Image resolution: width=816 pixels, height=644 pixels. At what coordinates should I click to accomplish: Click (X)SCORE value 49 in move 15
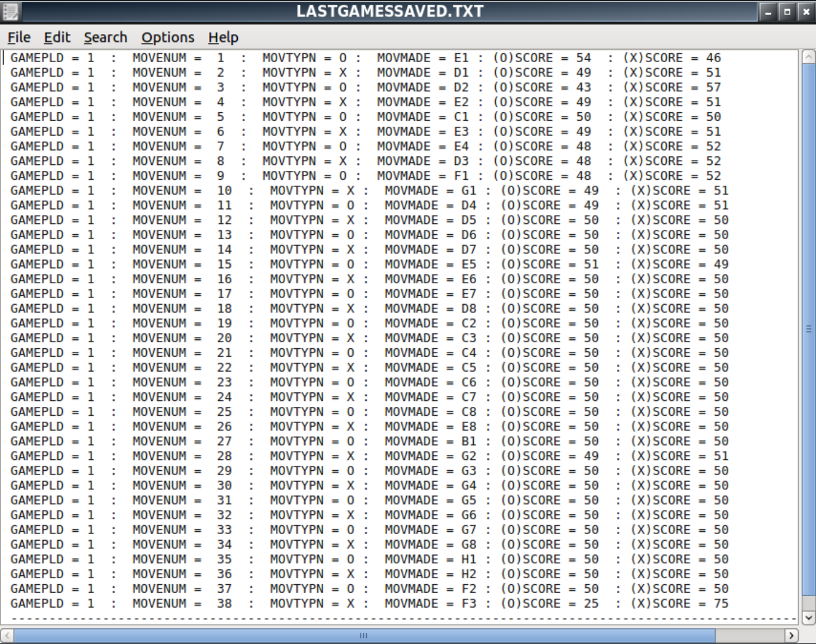coord(721,264)
